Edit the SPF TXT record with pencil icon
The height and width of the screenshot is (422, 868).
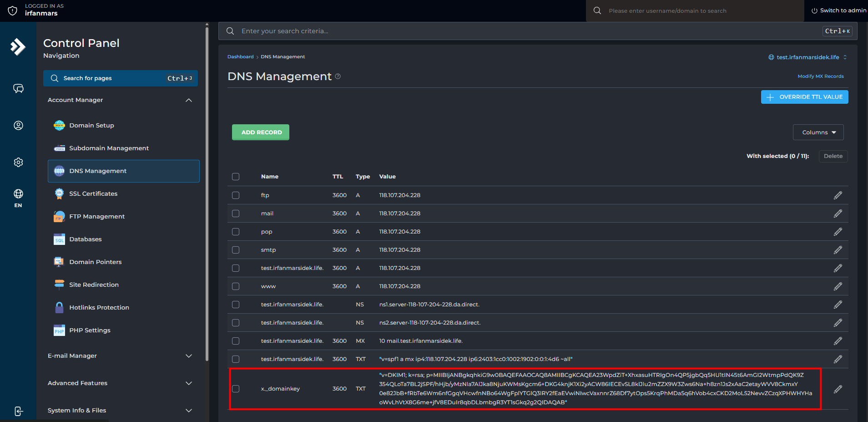pyautogui.click(x=838, y=359)
